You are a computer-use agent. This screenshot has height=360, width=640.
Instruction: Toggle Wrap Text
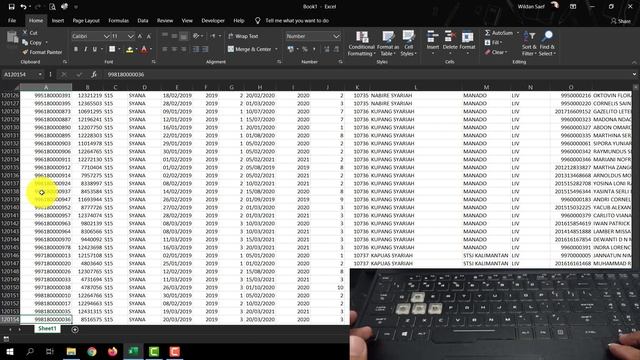[x=243, y=36]
